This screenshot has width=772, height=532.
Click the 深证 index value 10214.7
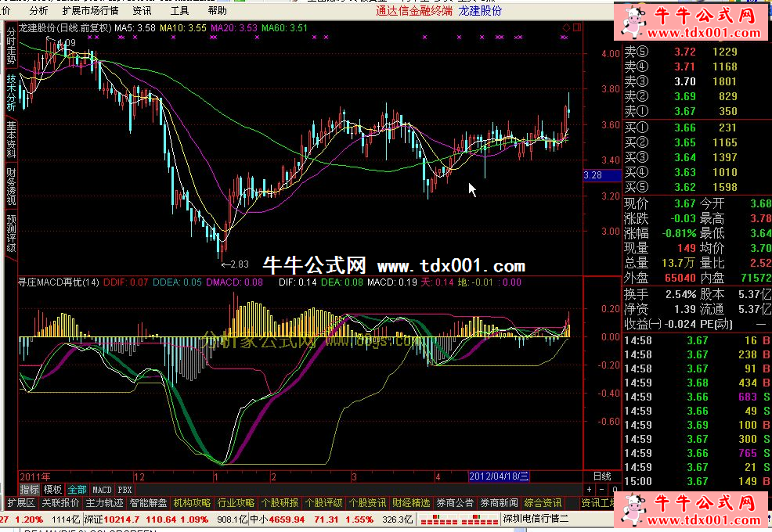click(x=121, y=519)
